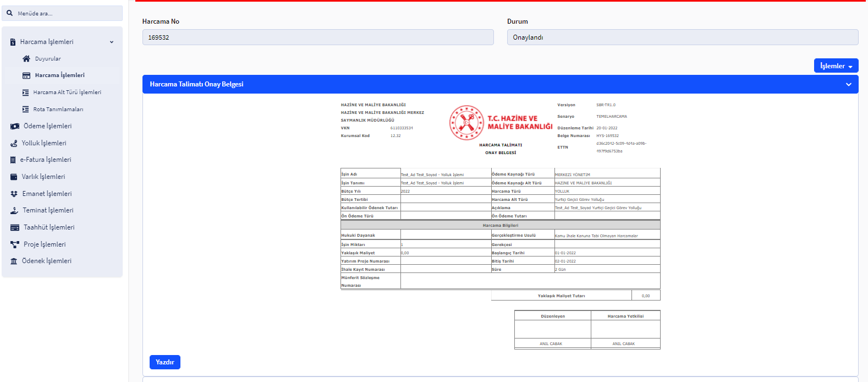
Task: Click the Proje İşlemleri diagram icon
Action: 15,244
